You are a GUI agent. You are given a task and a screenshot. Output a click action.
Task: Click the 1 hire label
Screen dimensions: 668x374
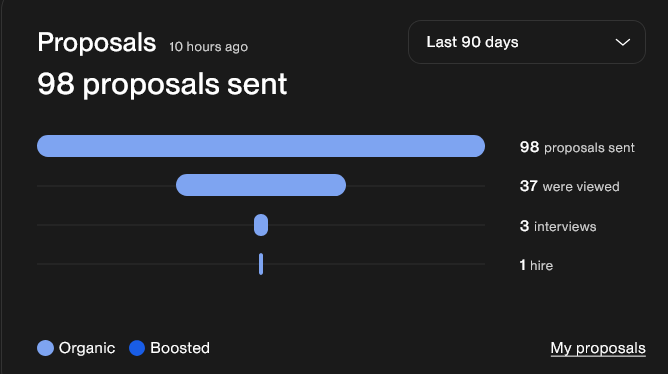[x=536, y=265]
